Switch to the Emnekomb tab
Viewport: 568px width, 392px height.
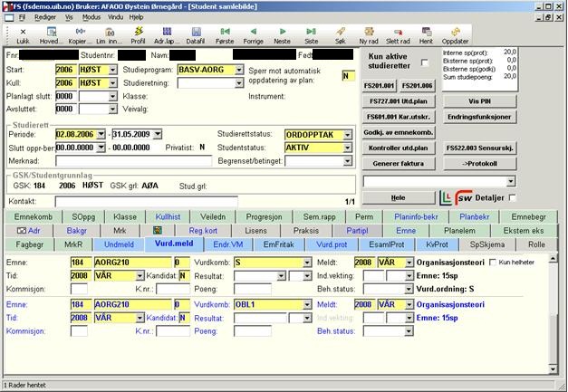[34, 216]
